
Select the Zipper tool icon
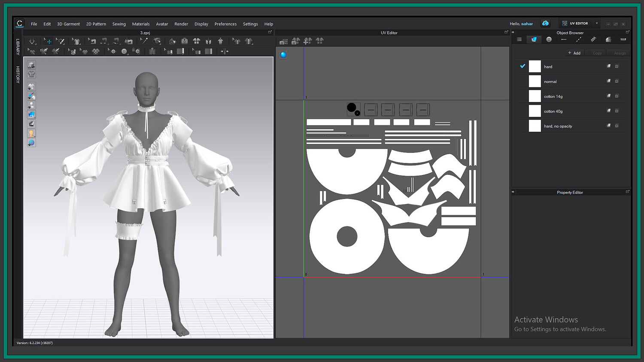152,51
